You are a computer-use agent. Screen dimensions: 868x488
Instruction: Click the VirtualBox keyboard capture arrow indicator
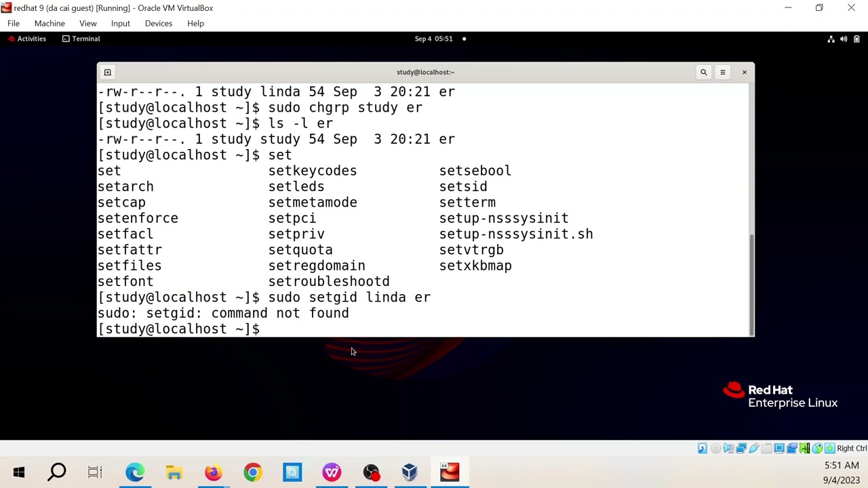tap(829, 448)
